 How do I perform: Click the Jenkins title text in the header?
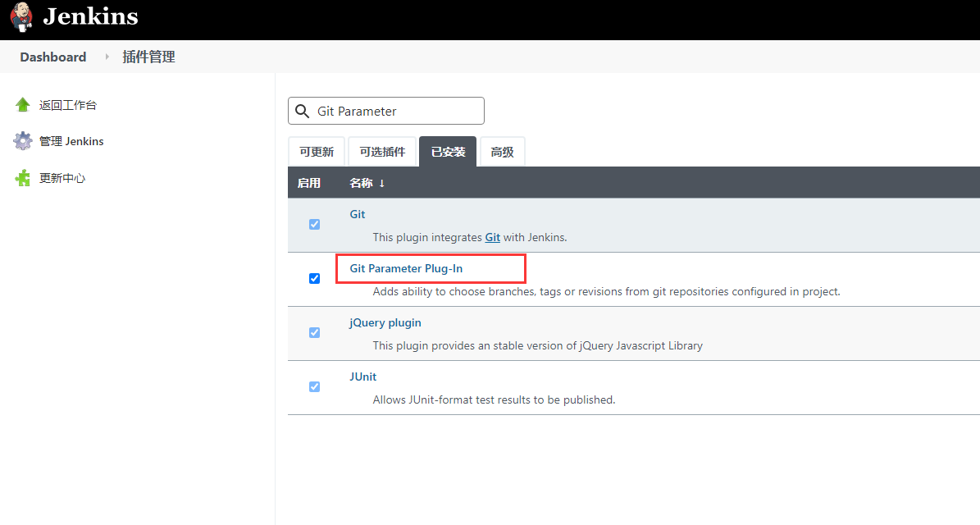pyautogui.click(x=91, y=17)
